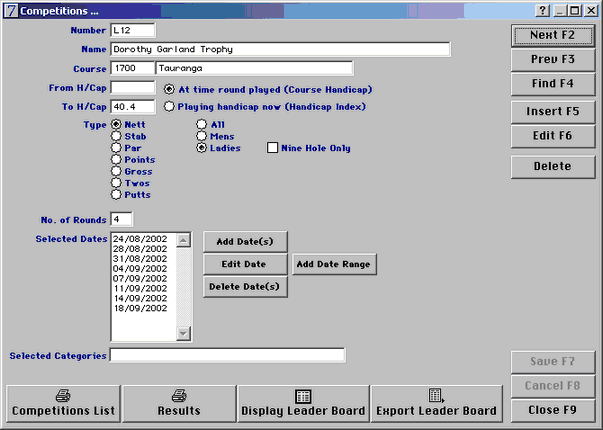The image size is (603, 430).
Task: Choose Points competition type
Action: coord(116,159)
